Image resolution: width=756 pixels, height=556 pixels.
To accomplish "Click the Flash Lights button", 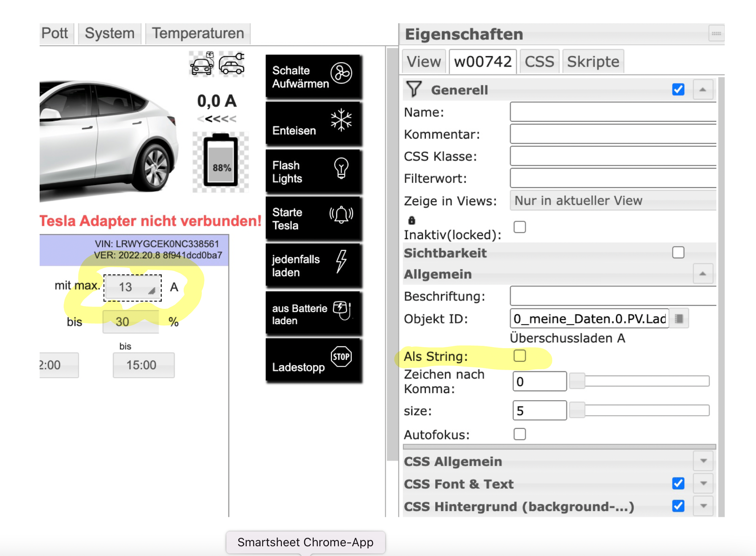I will [x=313, y=171].
